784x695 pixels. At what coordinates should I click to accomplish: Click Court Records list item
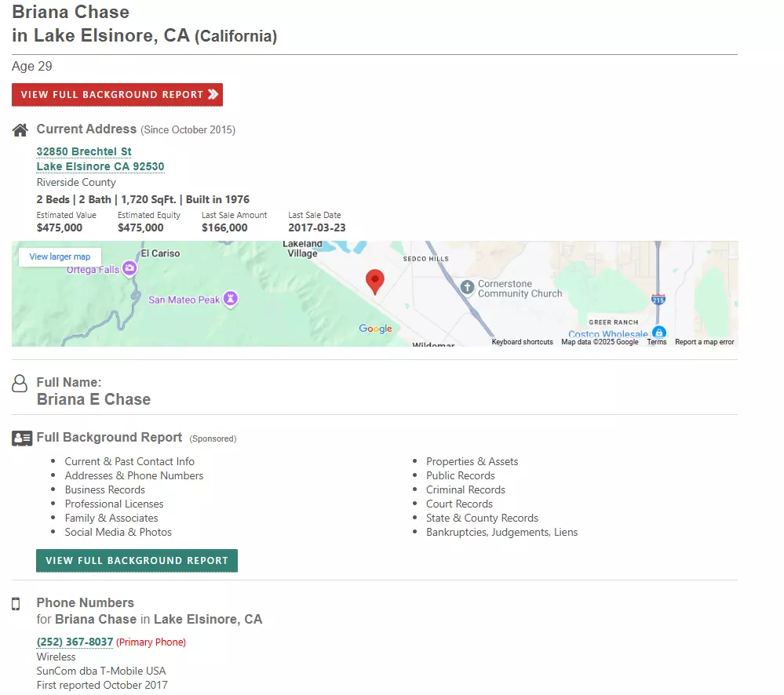(x=460, y=504)
